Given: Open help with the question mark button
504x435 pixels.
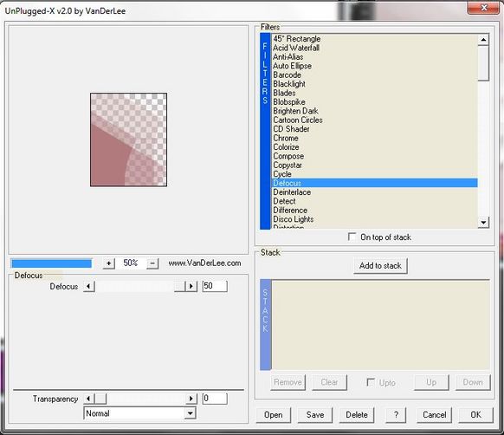Looking at the screenshot, I should tap(396, 415).
